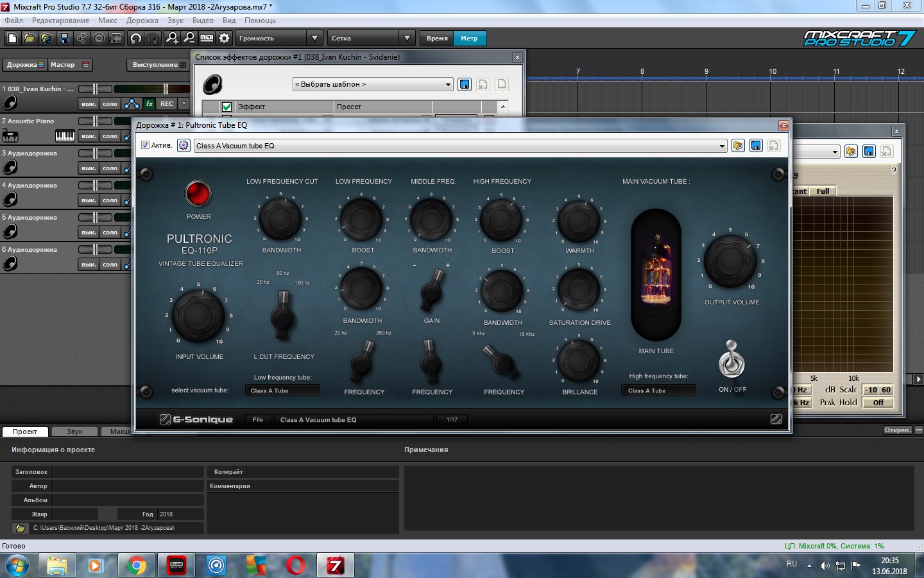Open the Файл menu
This screenshot has width=924, height=578.
tap(13, 21)
